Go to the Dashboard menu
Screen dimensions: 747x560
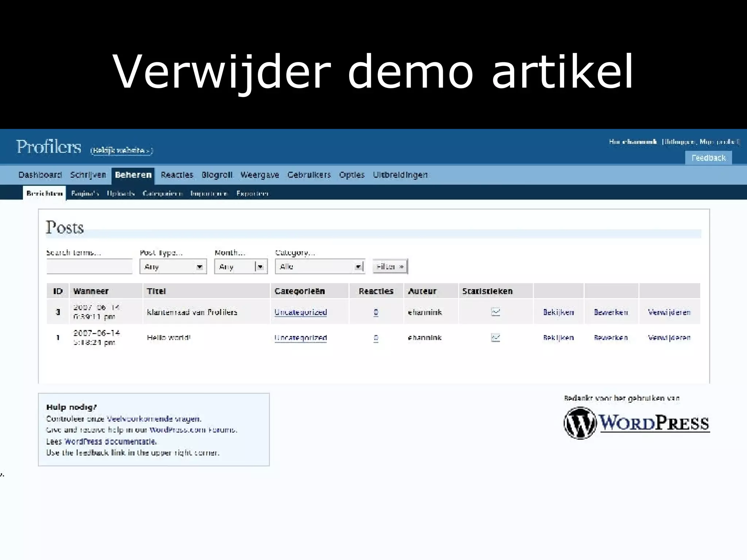[x=40, y=175]
